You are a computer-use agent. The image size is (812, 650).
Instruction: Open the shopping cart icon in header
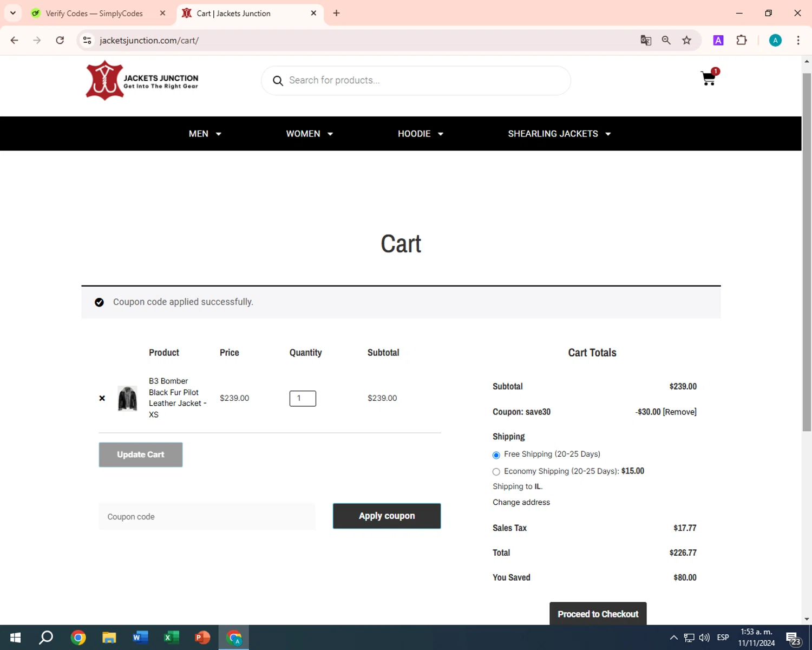click(709, 78)
